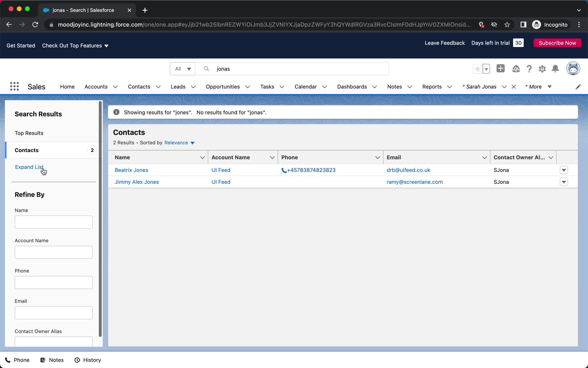The height and width of the screenshot is (368, 588).
Task: Click the Email refine input field
Action: click(x=54, y=313)
